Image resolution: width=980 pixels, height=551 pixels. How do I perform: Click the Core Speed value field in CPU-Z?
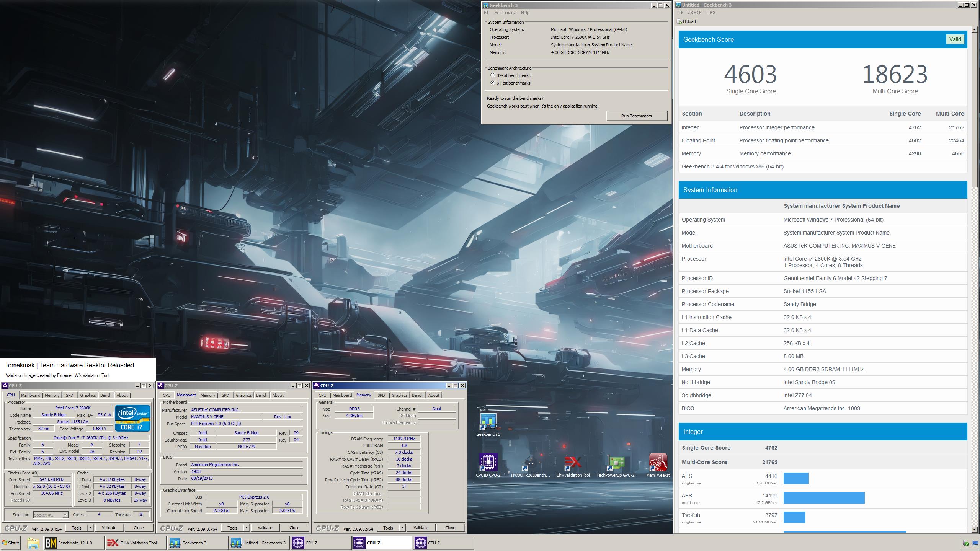click(x=52, y=479)
